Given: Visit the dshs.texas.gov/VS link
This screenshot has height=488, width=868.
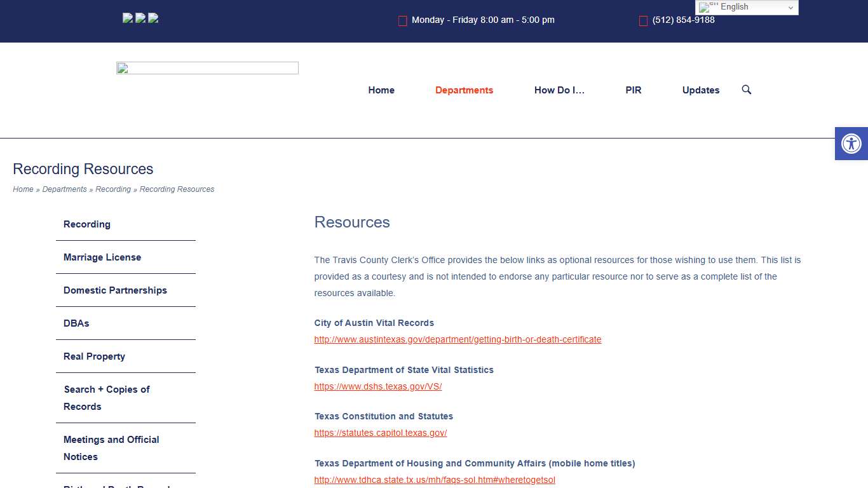Looking at the screenshot, I should tap(377, 386).
